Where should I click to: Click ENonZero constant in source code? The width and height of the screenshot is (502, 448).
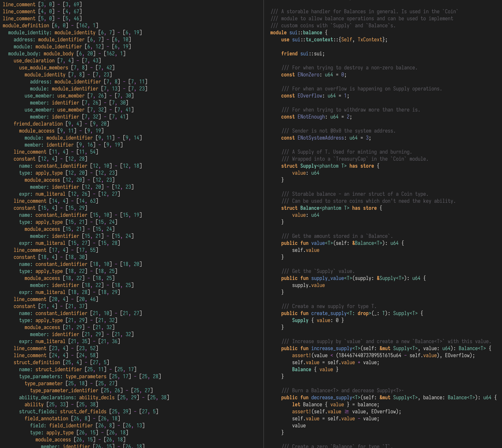coord(308,75)
